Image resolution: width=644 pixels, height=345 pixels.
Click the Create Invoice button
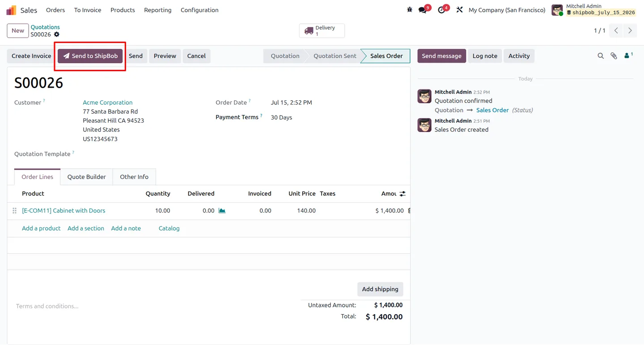click(31, 56)
